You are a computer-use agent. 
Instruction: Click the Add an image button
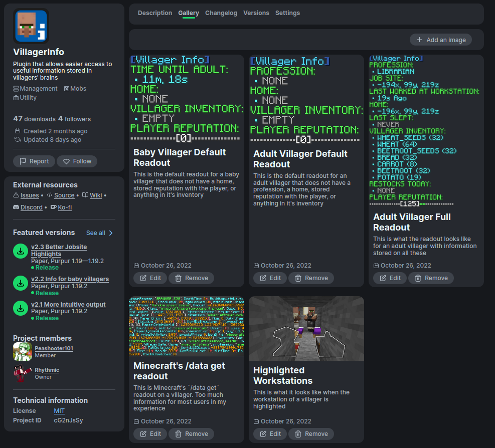[x=441, y=40]
